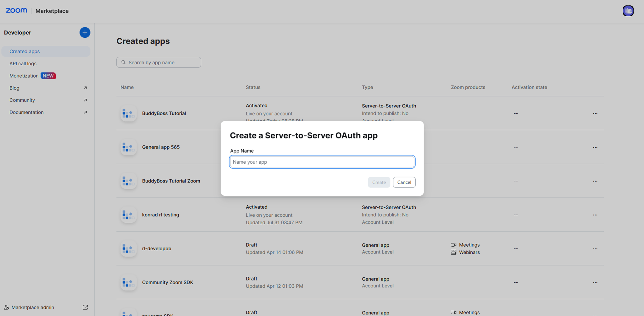Image resolution: width=644 pixels, height=316 pixels.
Task: Click 'Updated Apr 14 01:06 PM' text
Action: pos(274,252)
